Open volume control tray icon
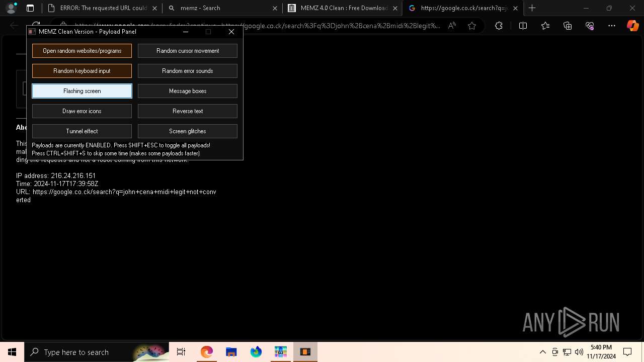 [x=579, y=352]
